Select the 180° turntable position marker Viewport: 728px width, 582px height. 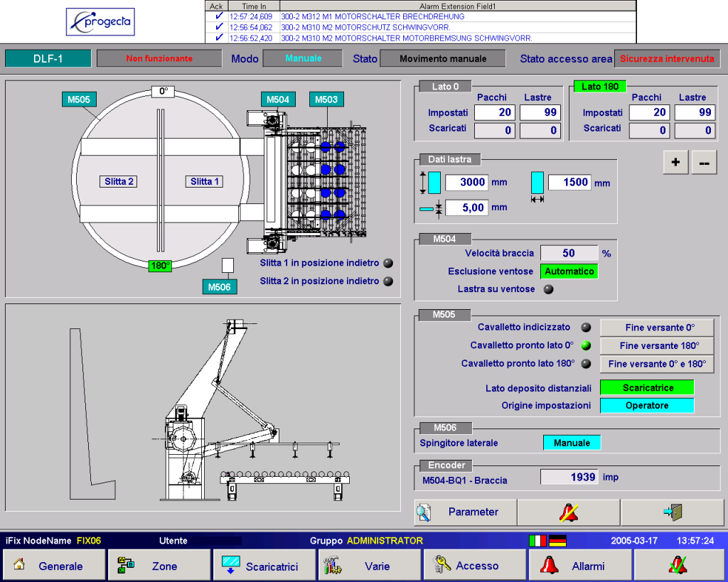tap(160, 266)
